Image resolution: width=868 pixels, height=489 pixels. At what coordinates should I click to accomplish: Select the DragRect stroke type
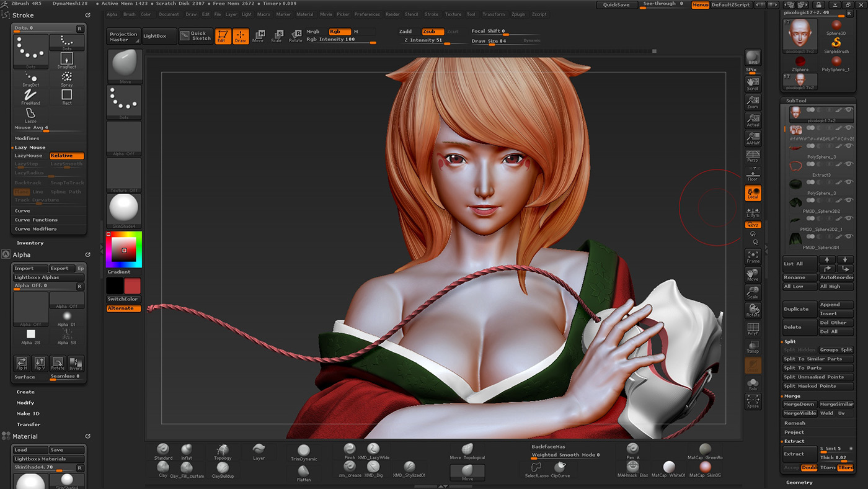pyautogui.click(x=66, y=60)
